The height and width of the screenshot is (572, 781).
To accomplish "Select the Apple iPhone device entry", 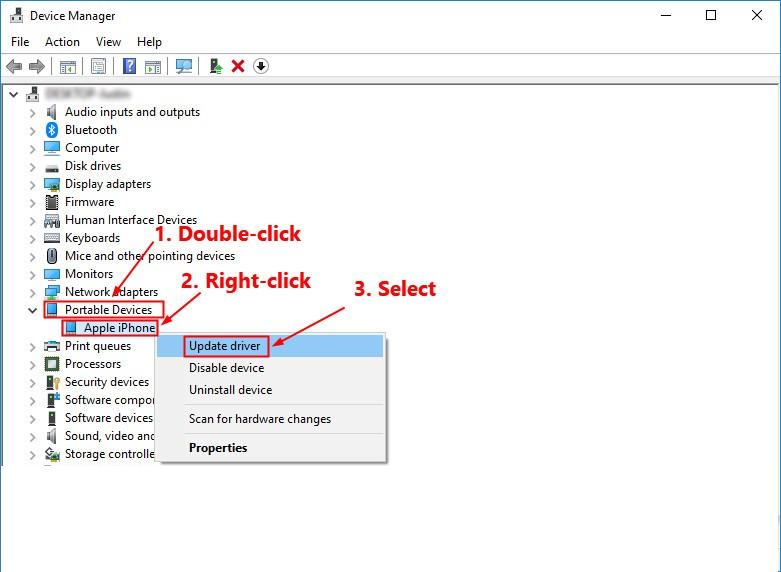I will click(x=119, y=328).
